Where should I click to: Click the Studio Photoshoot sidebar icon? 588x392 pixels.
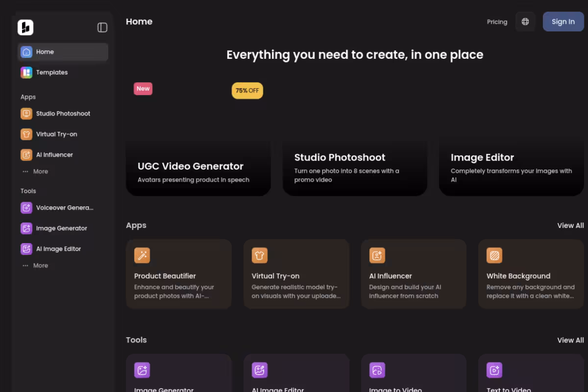26,114
